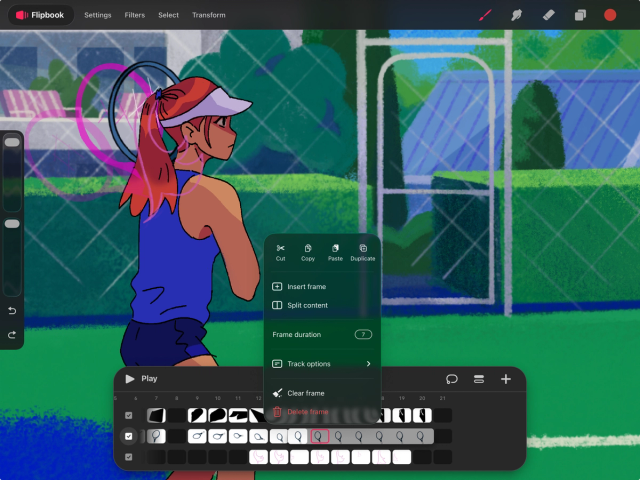Screen dimensions: 640x480
Task: Undo the last action
Action: (12, 311)
